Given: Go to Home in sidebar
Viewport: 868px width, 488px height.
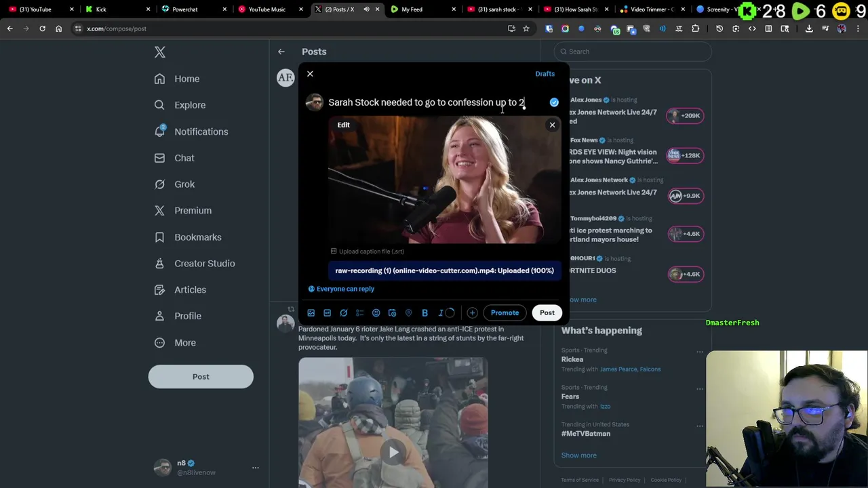Looking at the screenshot, I should 177,79.
